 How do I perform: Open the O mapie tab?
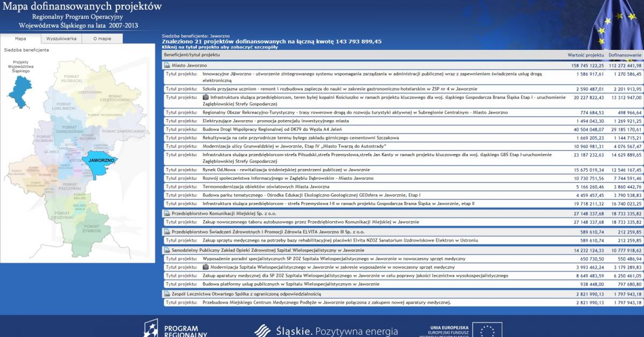[x=102, y=39]
